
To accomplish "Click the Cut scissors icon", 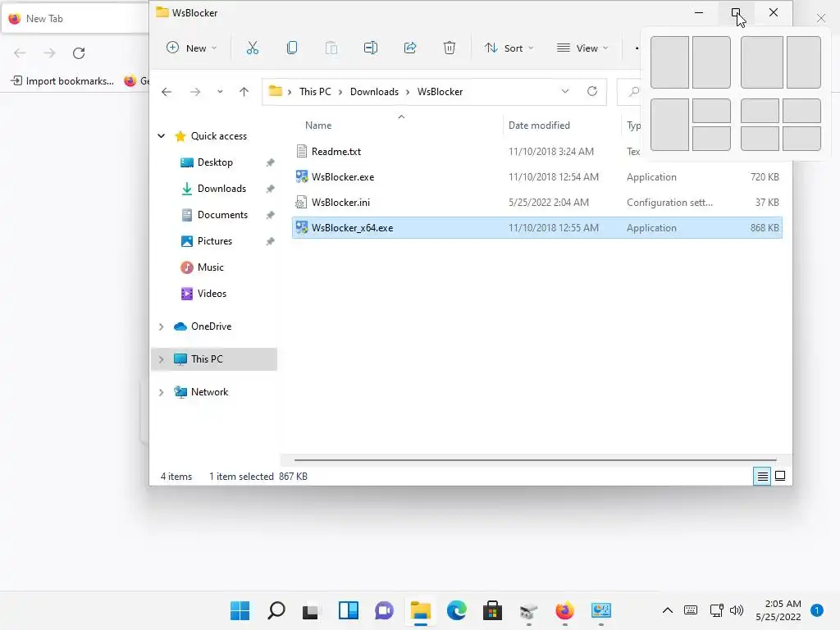I will coord(253,48).
